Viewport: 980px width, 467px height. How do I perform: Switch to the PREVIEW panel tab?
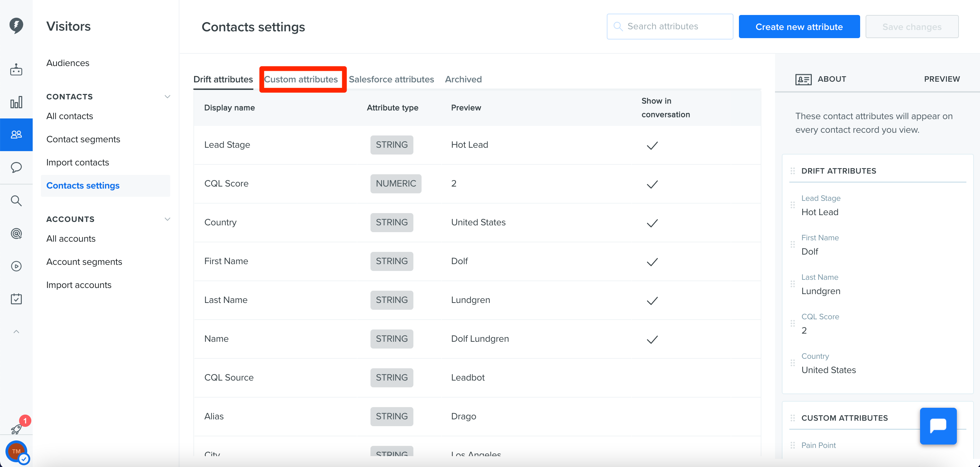coord(942,79)
